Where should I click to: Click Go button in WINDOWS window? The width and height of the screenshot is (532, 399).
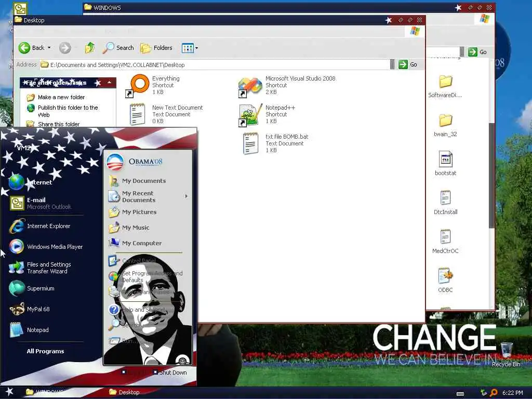point(477,52)
